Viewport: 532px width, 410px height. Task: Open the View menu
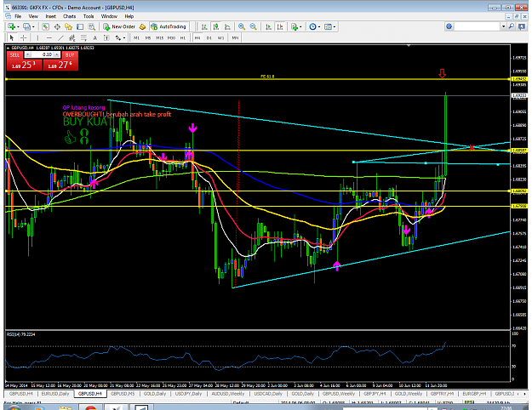point(33,16)
